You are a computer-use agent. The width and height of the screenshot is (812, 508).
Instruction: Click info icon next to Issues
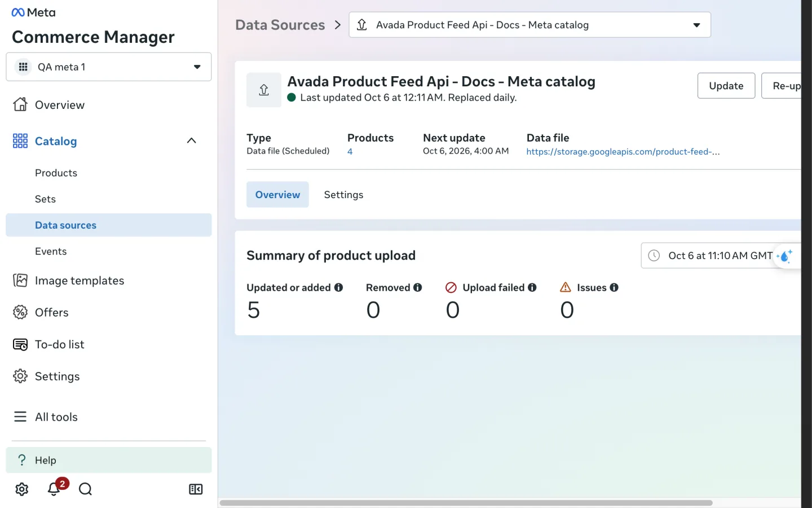[614, 287]
